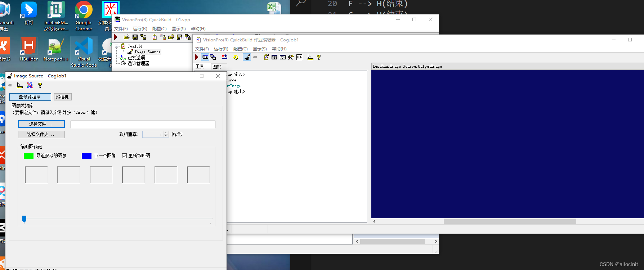The image size is (644, 270).
Task: Select Image Source under CogJob1 tree
Action: point(147,52)
